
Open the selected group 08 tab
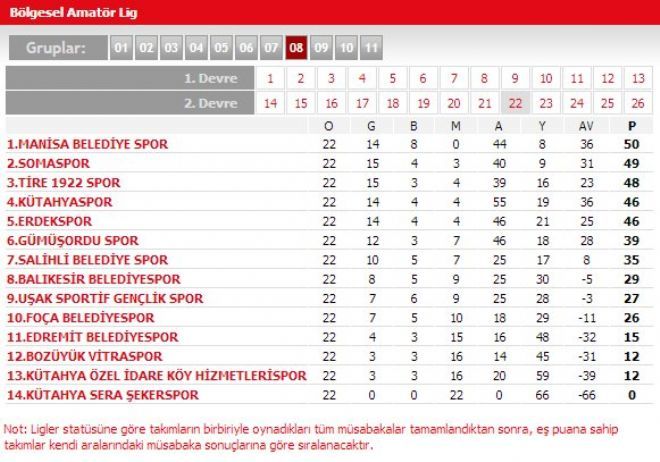click(296, 47)
